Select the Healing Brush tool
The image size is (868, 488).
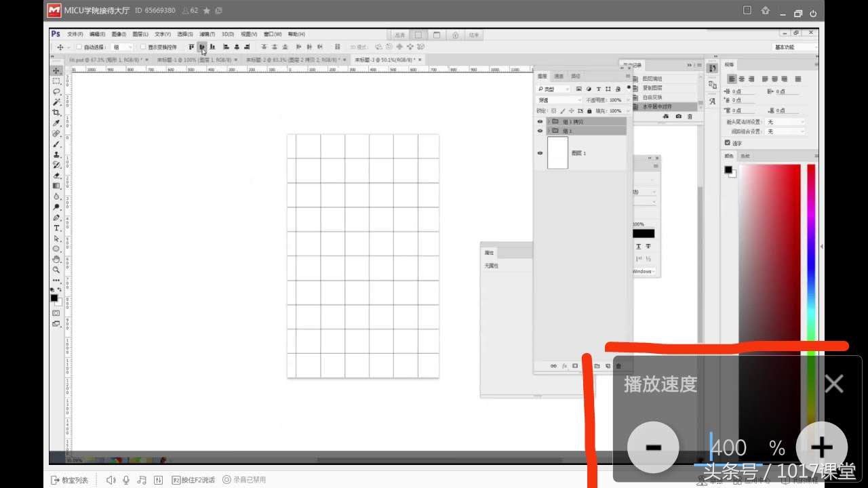pos(57,134)
